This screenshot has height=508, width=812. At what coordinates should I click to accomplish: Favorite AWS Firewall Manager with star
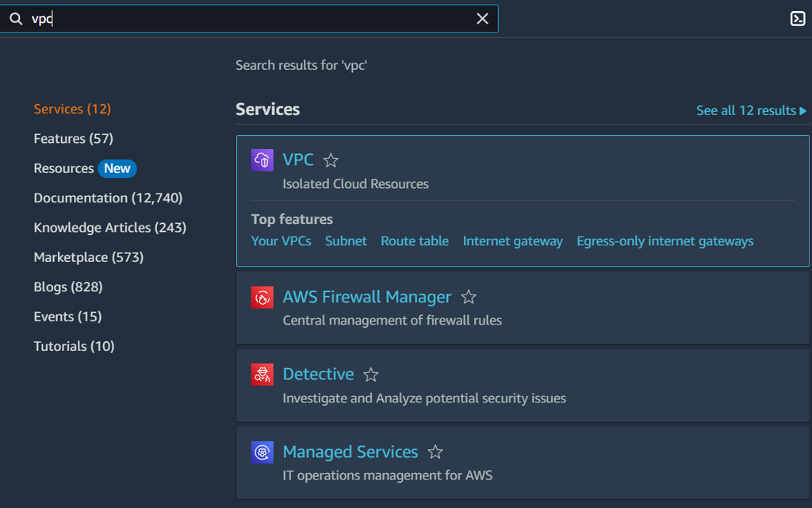(x=469, y=298)
